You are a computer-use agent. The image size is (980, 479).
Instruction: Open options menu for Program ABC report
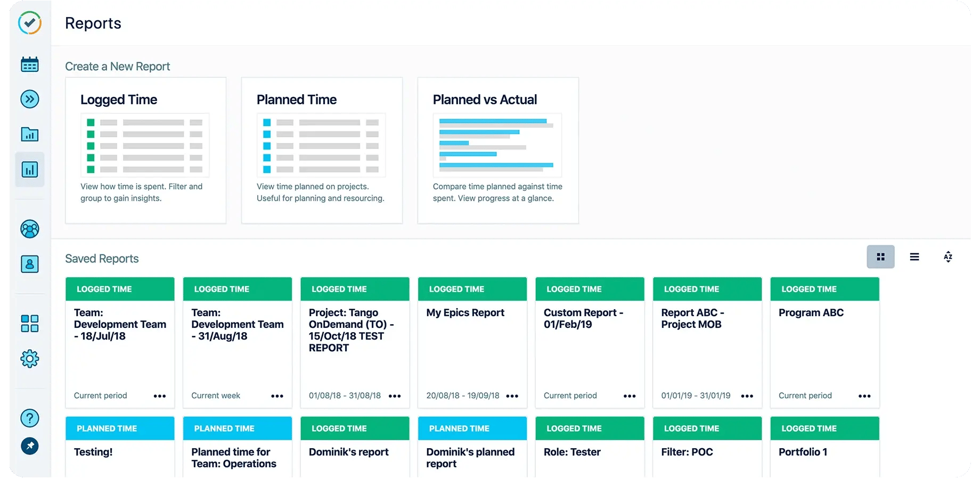pyautogui.click(x=864, y=396)
